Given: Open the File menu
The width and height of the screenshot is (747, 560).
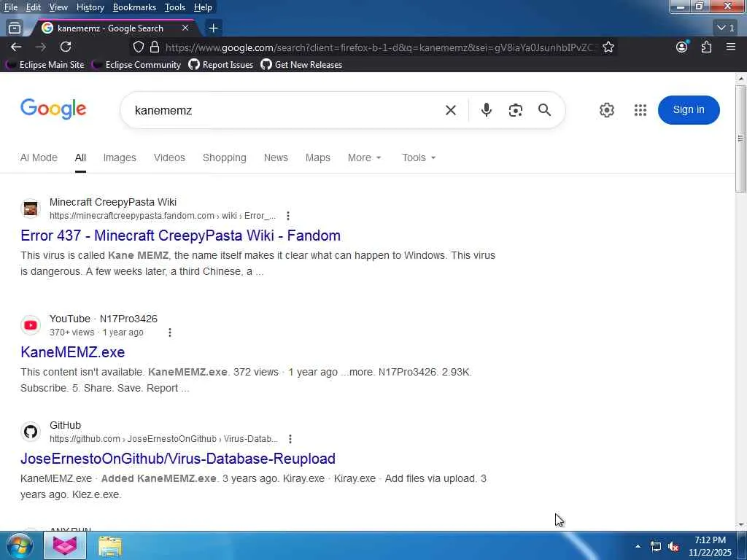Looking at the screenshot, I should pos(10,7).
